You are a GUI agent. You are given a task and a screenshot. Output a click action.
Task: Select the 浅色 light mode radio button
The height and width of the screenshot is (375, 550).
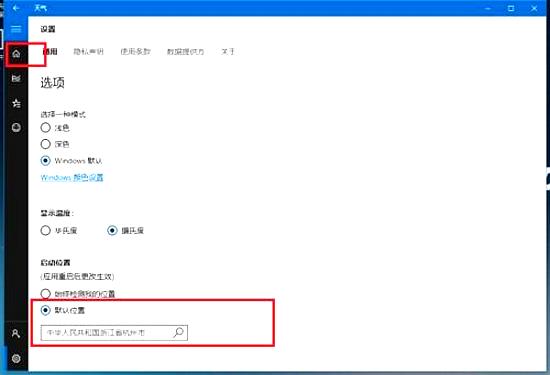pyautogui.click(x=46, y=127)
